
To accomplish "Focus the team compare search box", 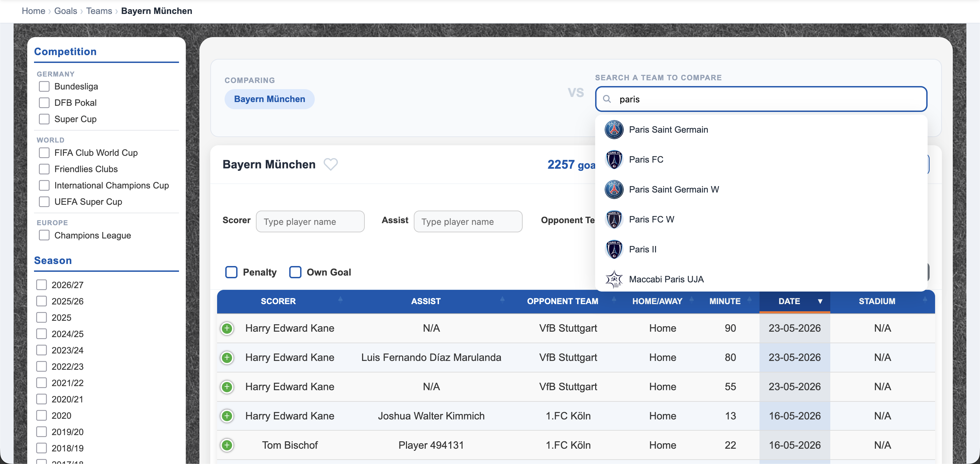I will [761, 99].
